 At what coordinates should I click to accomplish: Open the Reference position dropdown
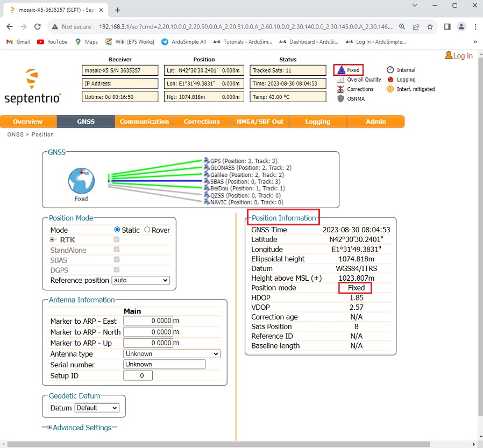(140, 280)
